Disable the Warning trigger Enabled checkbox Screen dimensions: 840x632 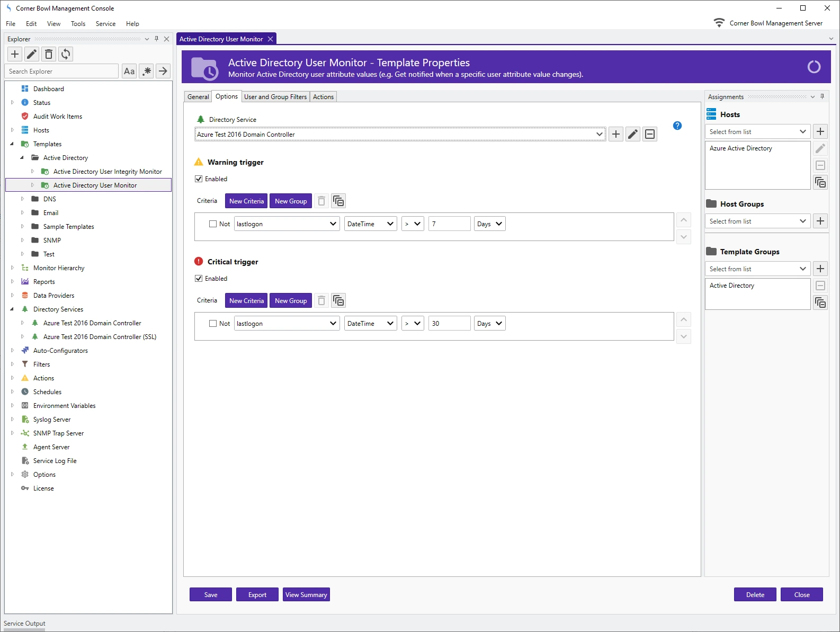199,179
